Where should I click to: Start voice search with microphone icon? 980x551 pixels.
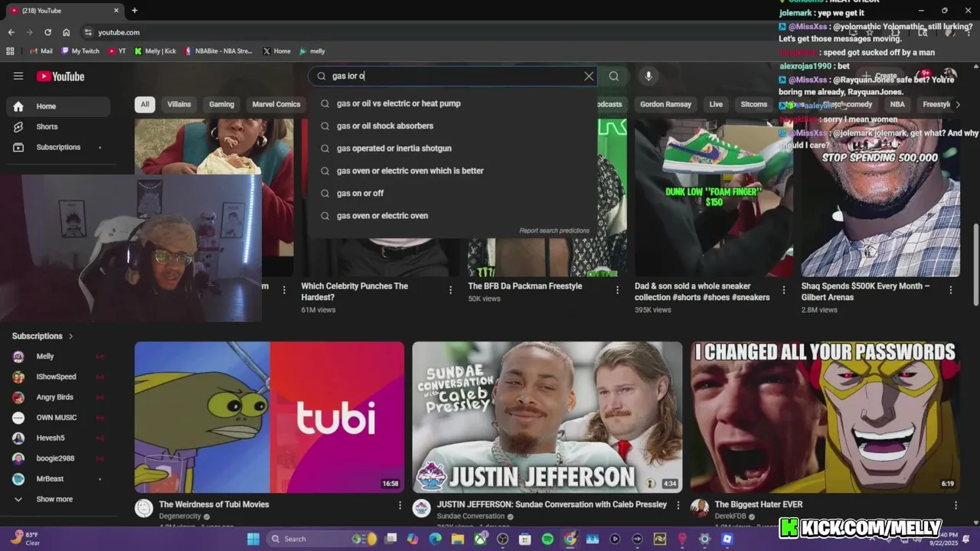[x=648, y=76]
